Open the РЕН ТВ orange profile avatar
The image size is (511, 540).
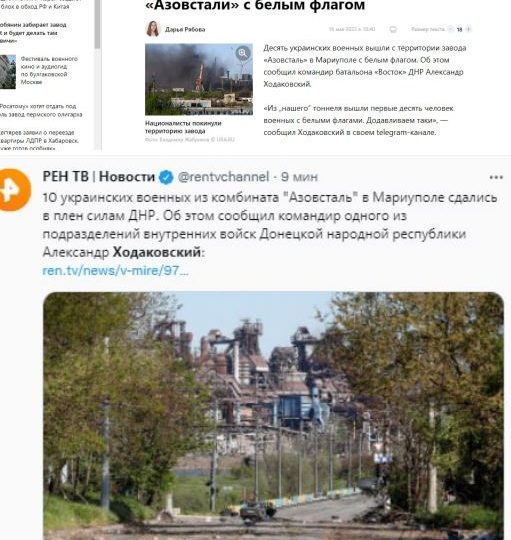point(14,190)
